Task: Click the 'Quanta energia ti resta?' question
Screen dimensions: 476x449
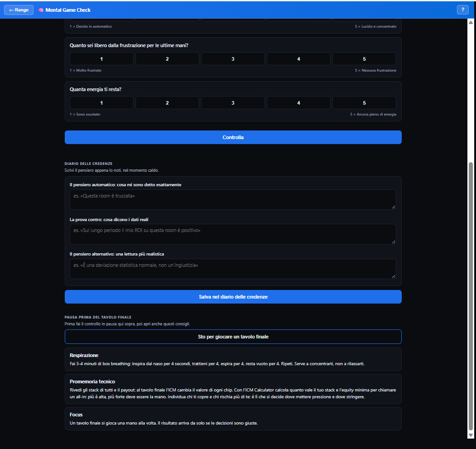Action: point(95,89)
